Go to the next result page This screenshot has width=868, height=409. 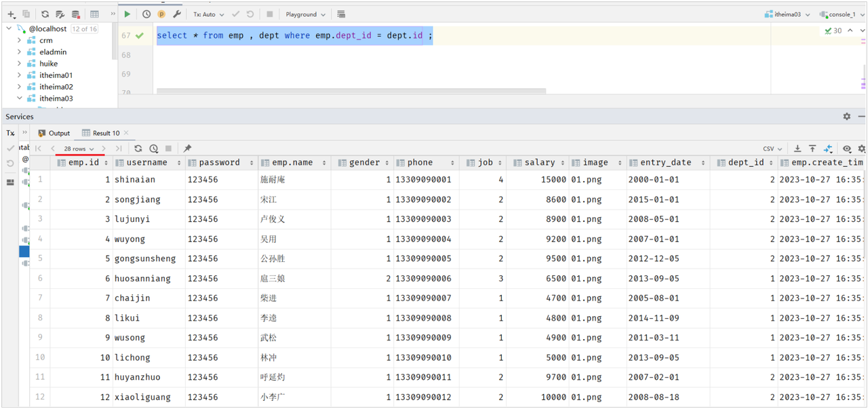tap(104, 149)
